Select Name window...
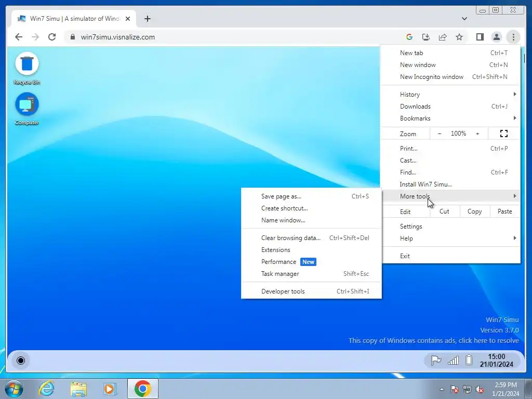532x399 pixels. click(x=311, y=220)
